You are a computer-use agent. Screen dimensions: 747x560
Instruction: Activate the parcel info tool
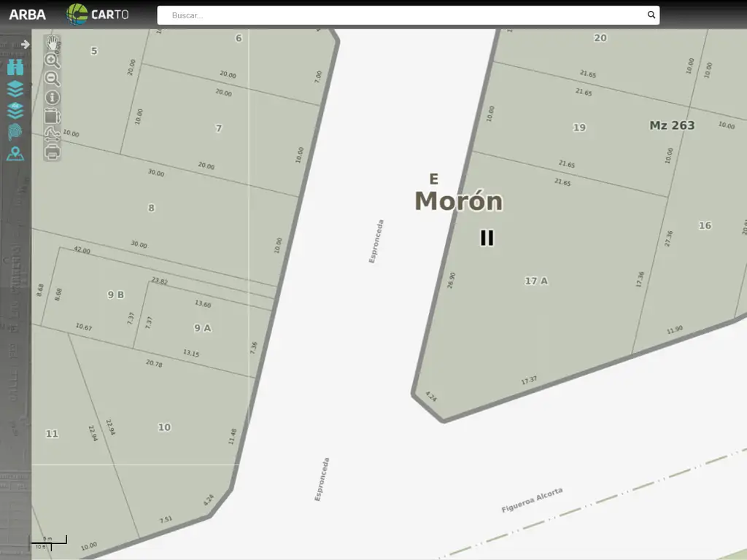click(53, 97)
